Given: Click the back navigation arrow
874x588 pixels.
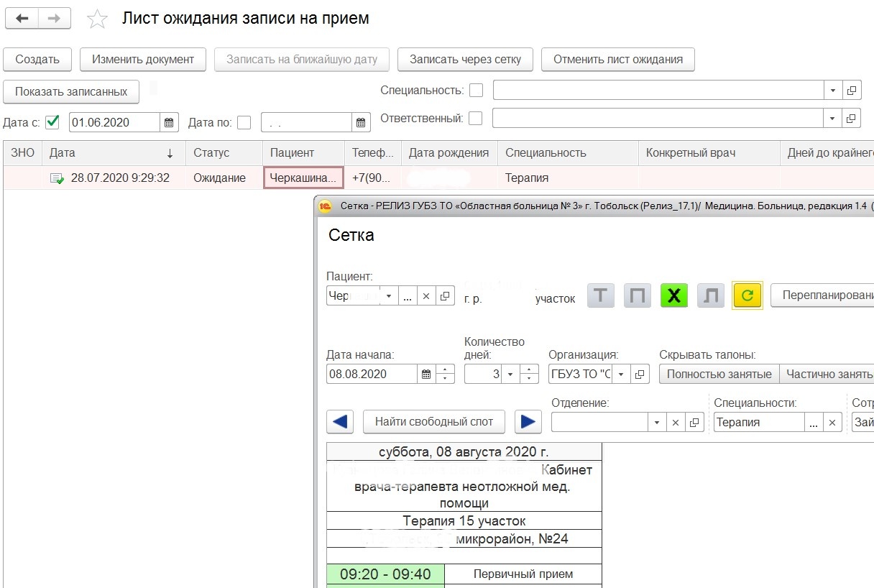Looking at the screenshot, I should (x=22, y=19).
